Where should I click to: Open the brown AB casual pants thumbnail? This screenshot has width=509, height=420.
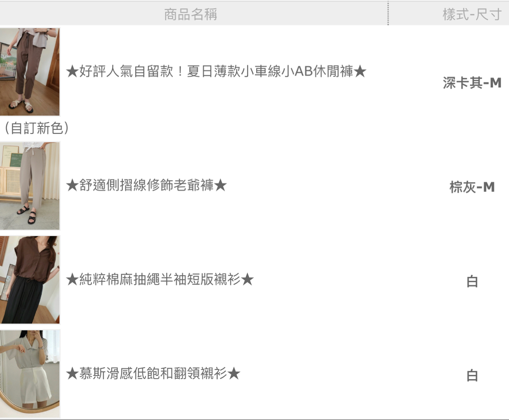click(30, 72)
